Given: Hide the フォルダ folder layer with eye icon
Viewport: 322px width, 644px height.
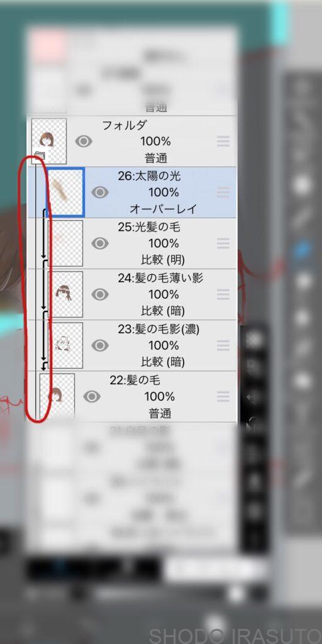Looking at the screenshot, I should click(x=84, y=142).
